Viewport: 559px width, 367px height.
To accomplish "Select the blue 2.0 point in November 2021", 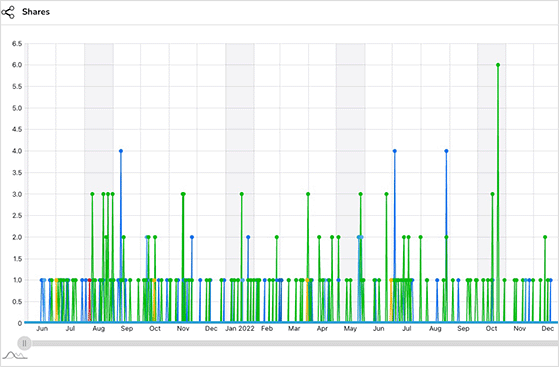I will coord(192,237).
